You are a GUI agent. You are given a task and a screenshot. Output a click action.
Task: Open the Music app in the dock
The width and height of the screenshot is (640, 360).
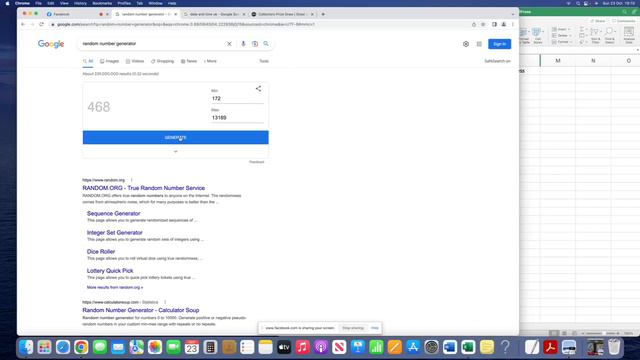click(302, 347)
